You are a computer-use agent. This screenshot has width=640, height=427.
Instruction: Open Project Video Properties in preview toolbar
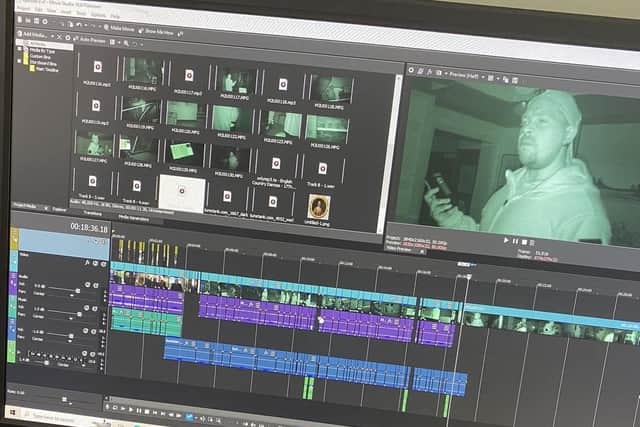pos(411,70)
